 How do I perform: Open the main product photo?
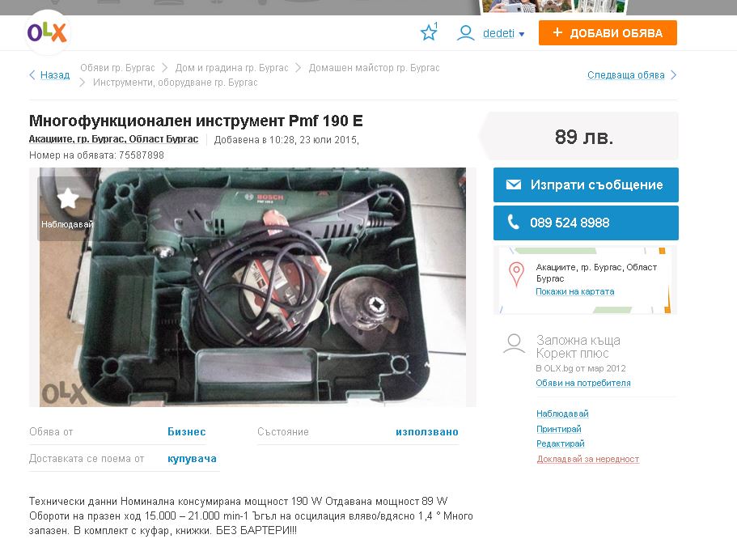(x=252, y=286)
